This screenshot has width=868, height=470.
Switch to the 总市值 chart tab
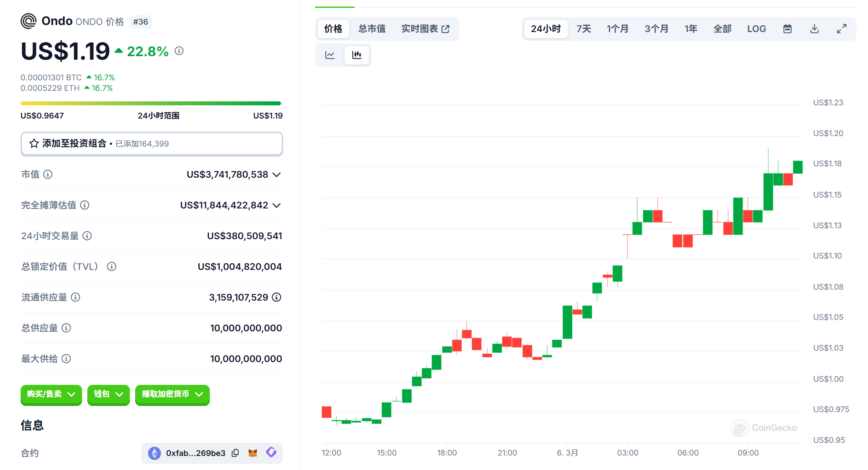coord(372,29)
